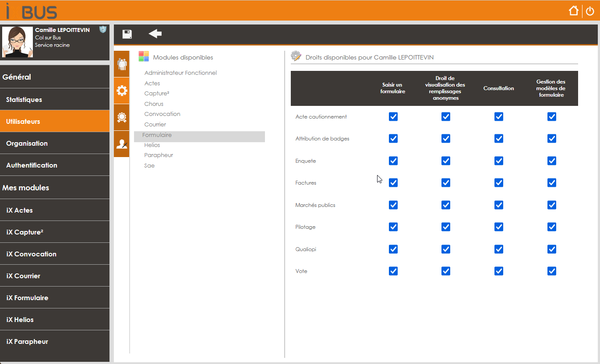Open Organisation menu entry
Image resolution: width=600 pixels, height=364 pixels.
(55, 143)
